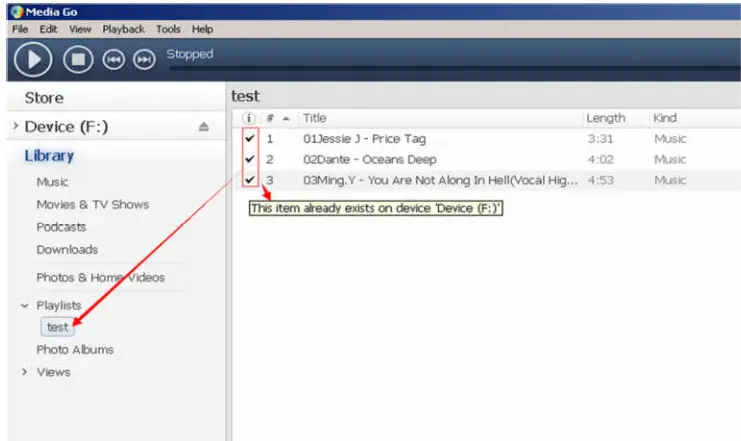The image size is (741, 441).
Task: Start playback with the Play button
Action: 33,60
